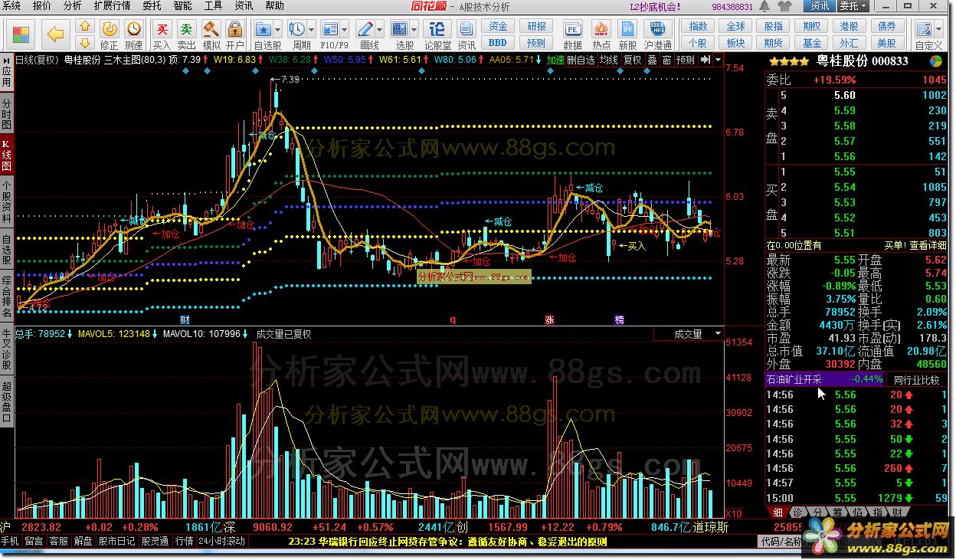Open the 扩展行情 menu
The width and height of the screenshot is (956, 560).
point(112,6)
